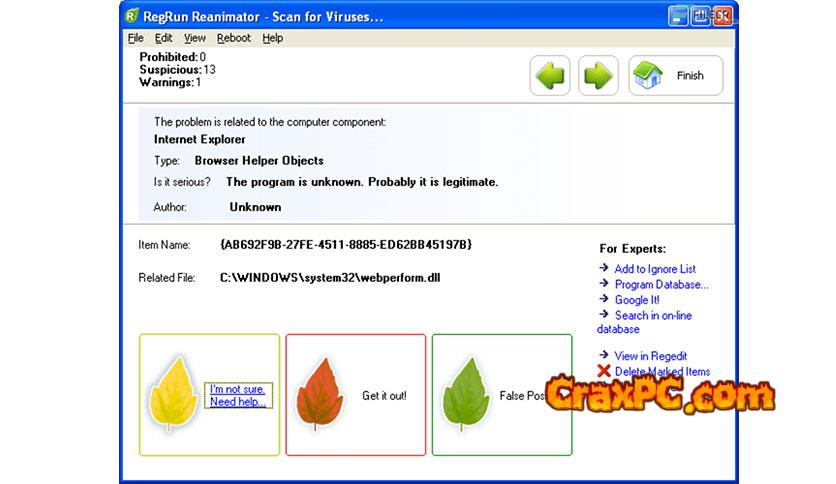Click the Suspicious: 13 counter

click(x=178, y=70)
